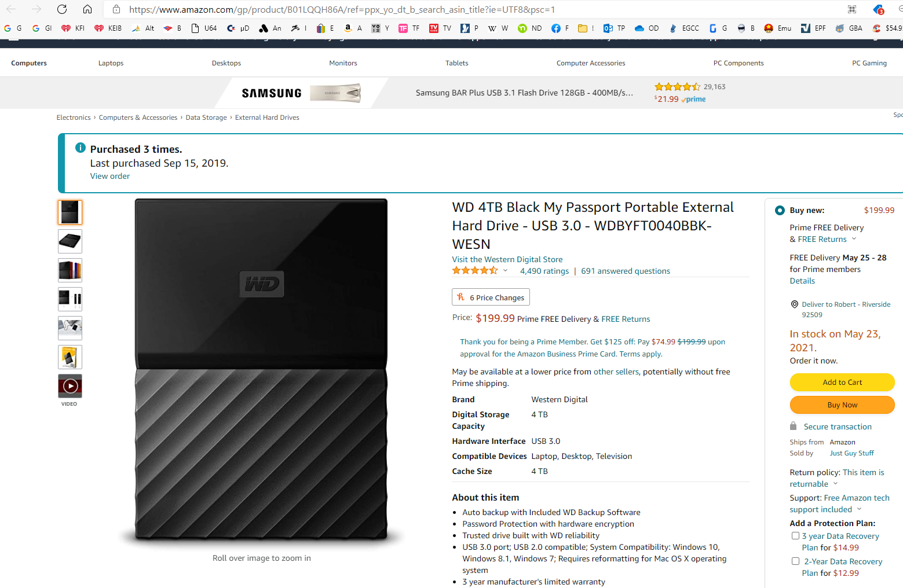Open the ND bookmark
The height and width of the screenshot is (588, 903).
(530, 28)
